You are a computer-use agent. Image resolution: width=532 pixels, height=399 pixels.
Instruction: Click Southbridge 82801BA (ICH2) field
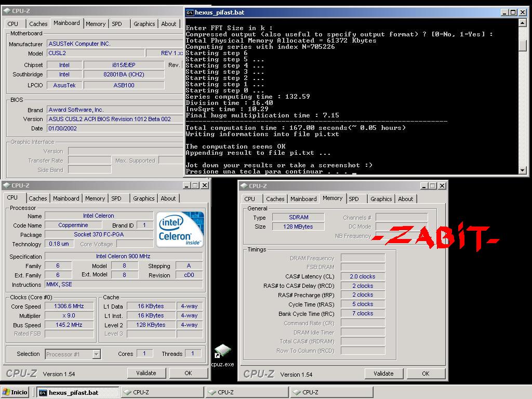point(124,74)
